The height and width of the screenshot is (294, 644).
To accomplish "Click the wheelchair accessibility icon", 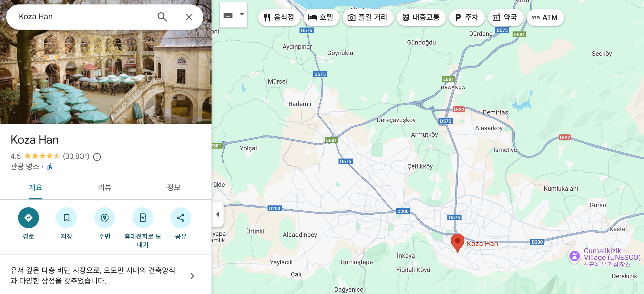I will (x=49, y=166).
